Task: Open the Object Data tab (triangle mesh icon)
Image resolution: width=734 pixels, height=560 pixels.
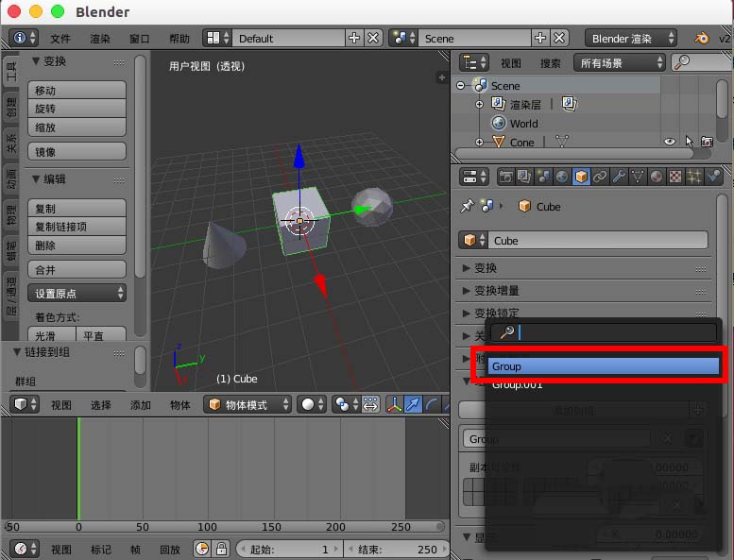Action: pyautogui.click(x=638, y=177)
